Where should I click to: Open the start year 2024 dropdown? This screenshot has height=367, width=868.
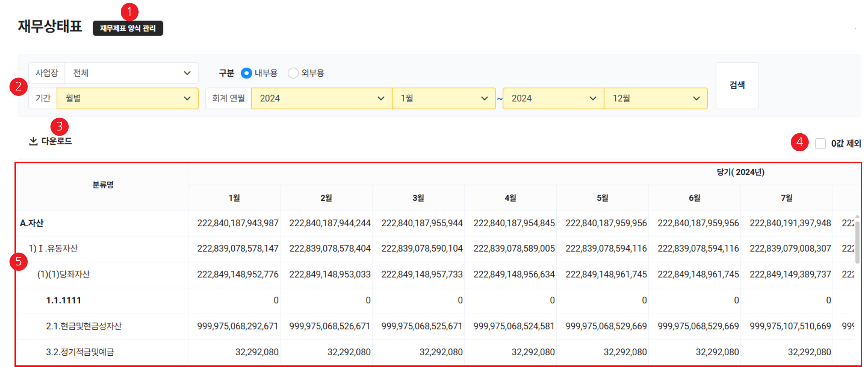pyautogui.click(x=321, y=98)
